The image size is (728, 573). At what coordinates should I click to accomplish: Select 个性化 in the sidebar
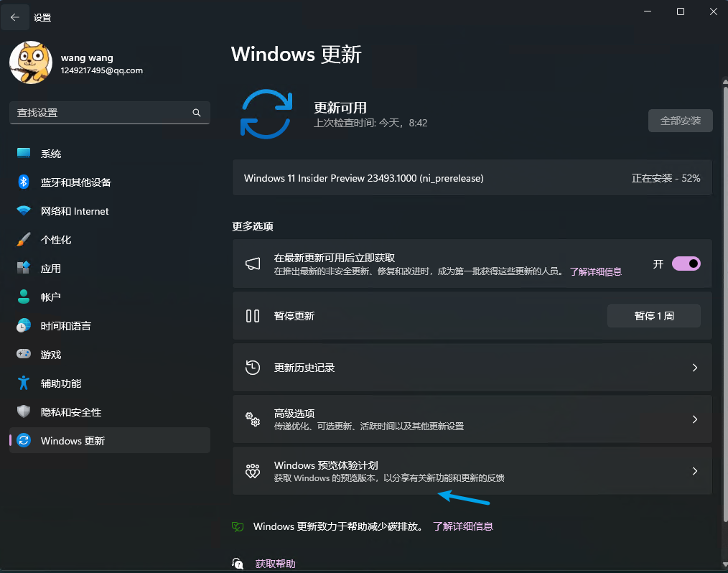[110, 240]
